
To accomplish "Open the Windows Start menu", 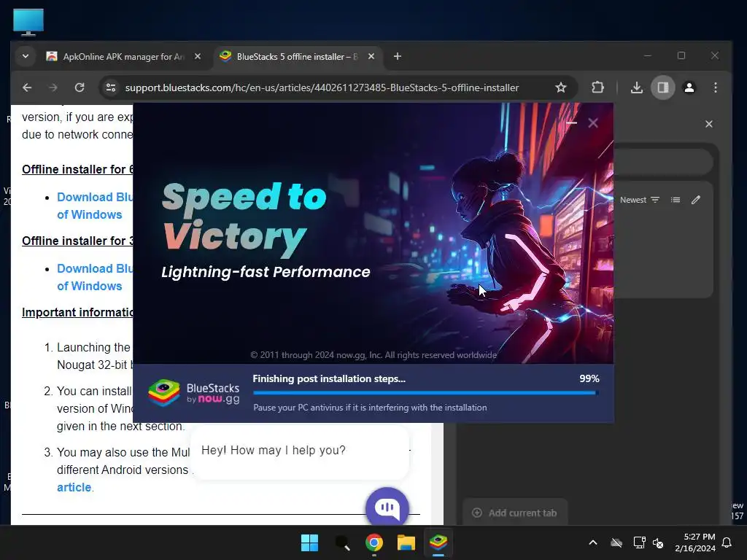I will (309, 542).
